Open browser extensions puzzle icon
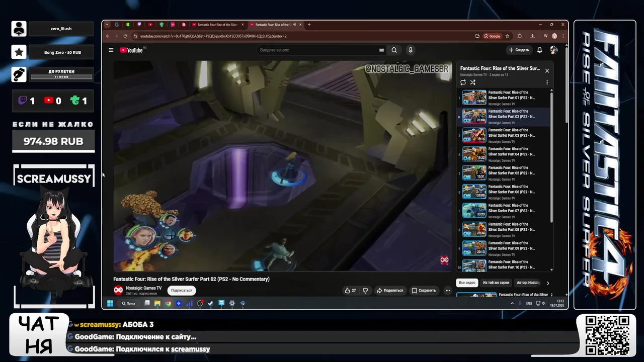 [520, 36]
